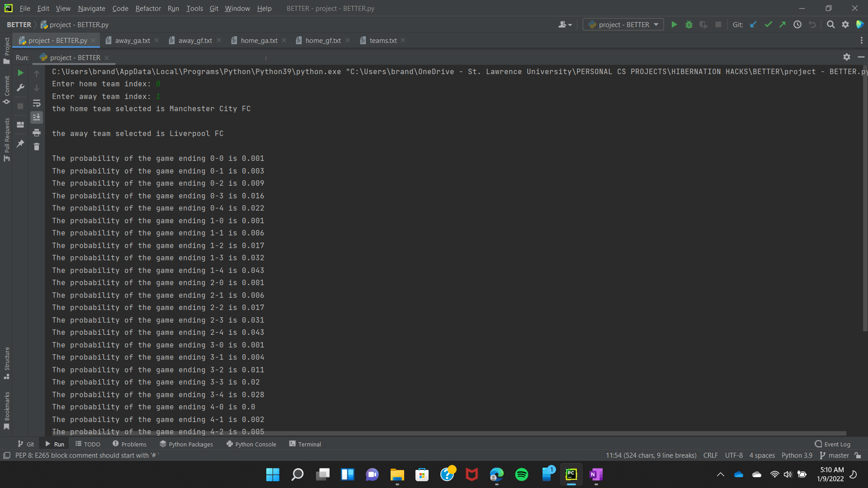
Task: Pin the Run tab
Action: [x=20, y=144]
